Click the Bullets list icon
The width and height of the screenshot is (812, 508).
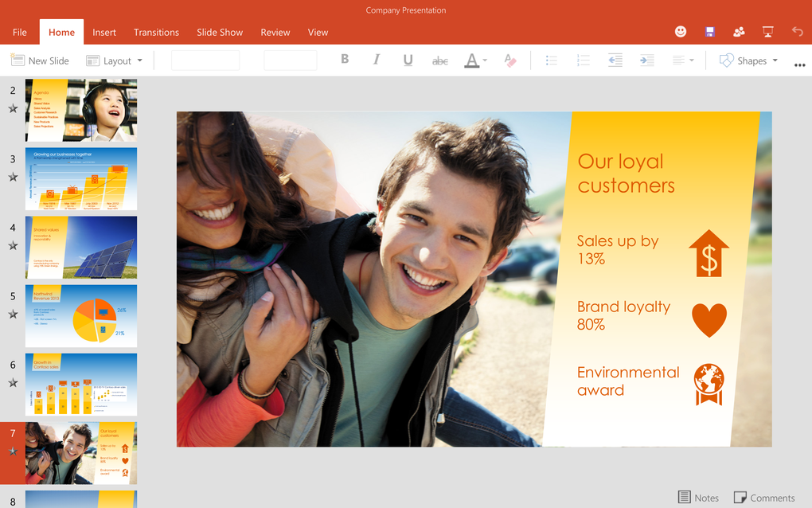tap(551, 60)
